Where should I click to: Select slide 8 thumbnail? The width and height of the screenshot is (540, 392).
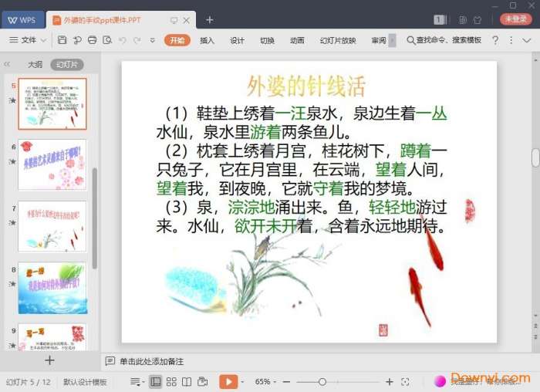(x=52, y=288)
